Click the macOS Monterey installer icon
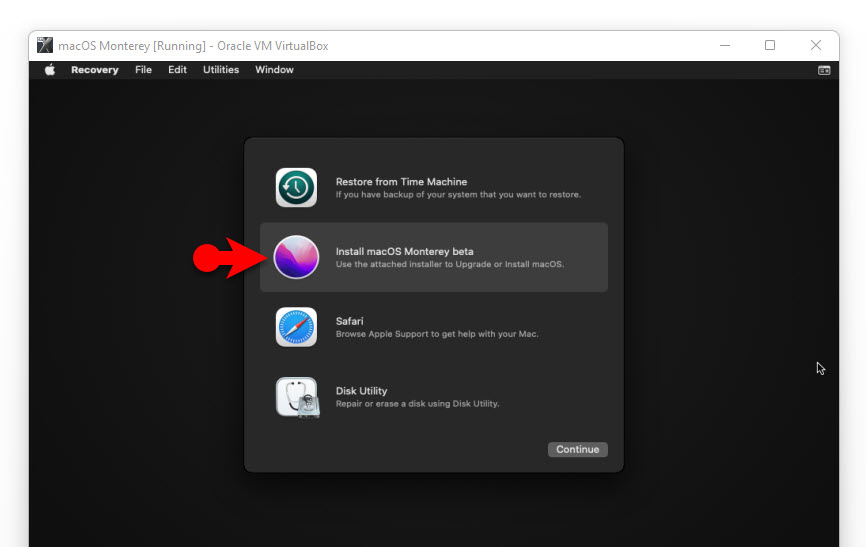The image size is (866, 547). coord(296,257)
